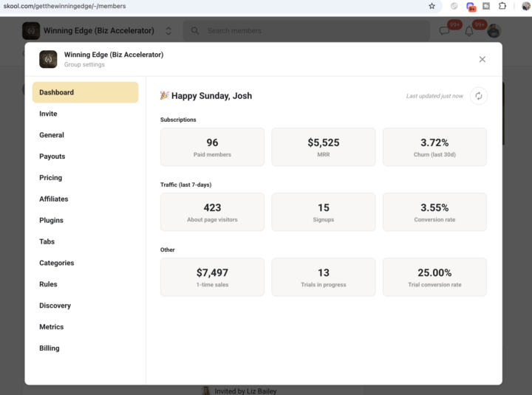Image resolution: width=532 pixels, height=395 pixels.
Task: Open the browser extensions puzzle icon
Action: click(x=502, y=6)
